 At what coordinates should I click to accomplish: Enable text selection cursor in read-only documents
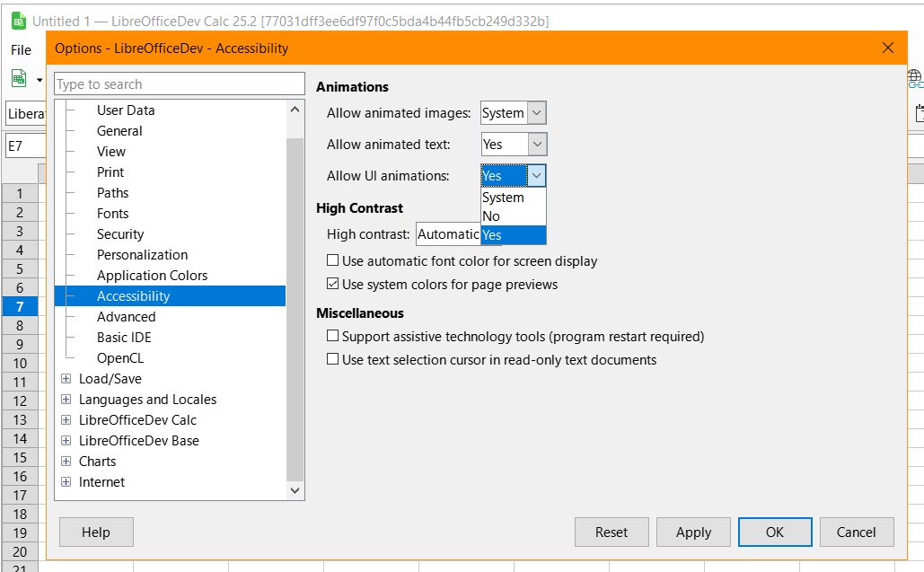tap(333, 359)
